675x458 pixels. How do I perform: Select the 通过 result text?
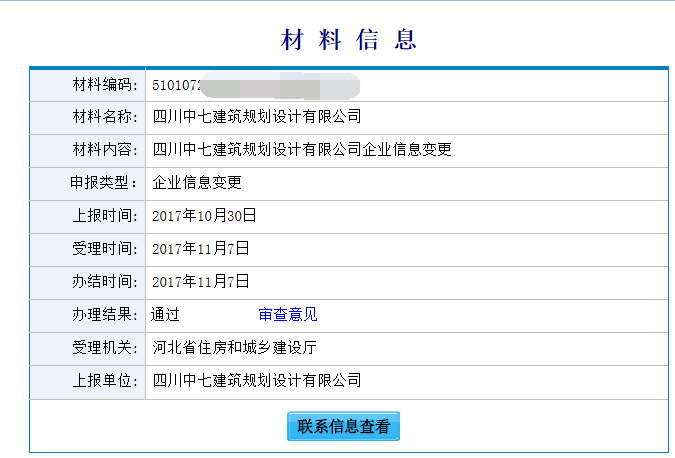(x=165, y=315)
